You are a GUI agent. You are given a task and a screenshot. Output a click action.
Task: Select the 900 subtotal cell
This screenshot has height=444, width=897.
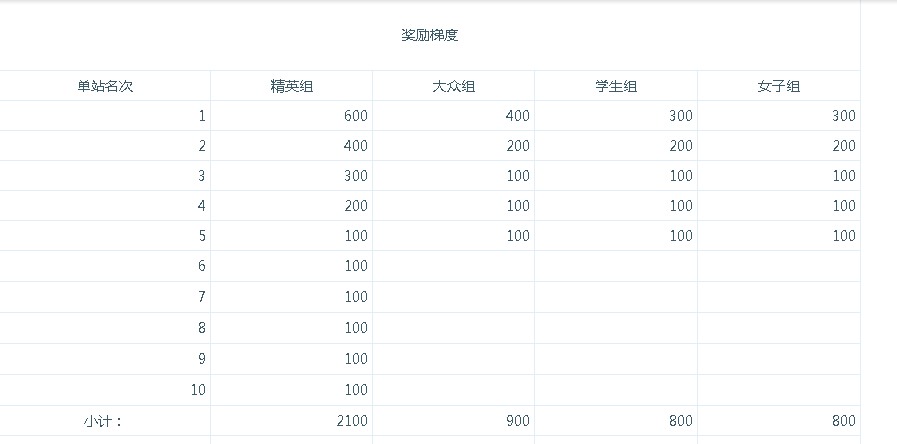click(454, 421)
